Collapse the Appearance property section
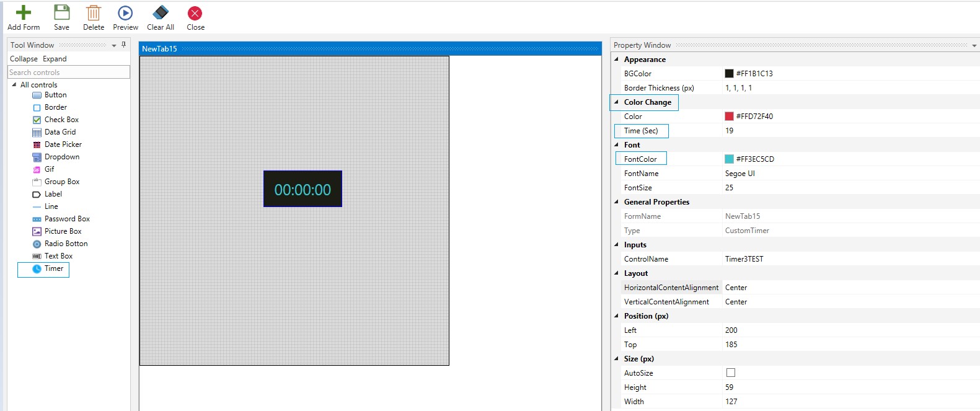Viewport: 980px width, 411px height. (x=616, y=60)
